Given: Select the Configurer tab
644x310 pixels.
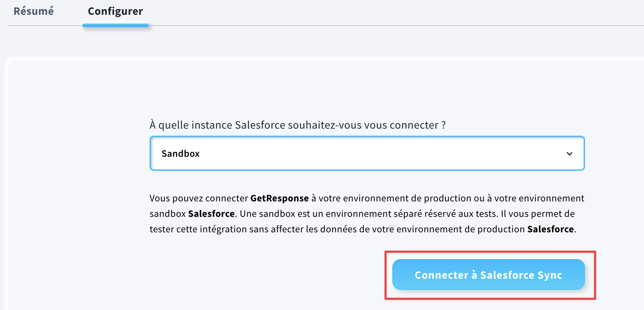Looking at the screenshot, I should tap(115, 11).
